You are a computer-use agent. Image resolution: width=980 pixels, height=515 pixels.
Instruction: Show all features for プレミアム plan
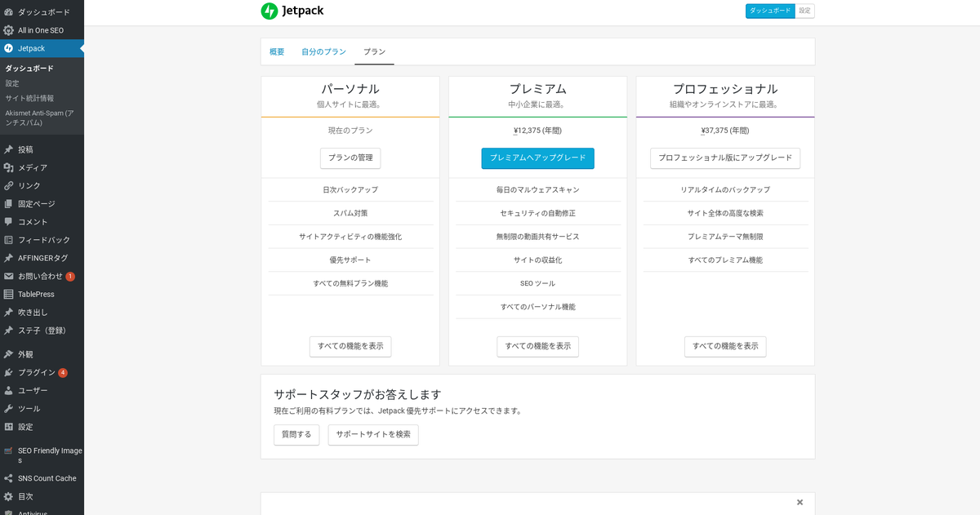537,346
